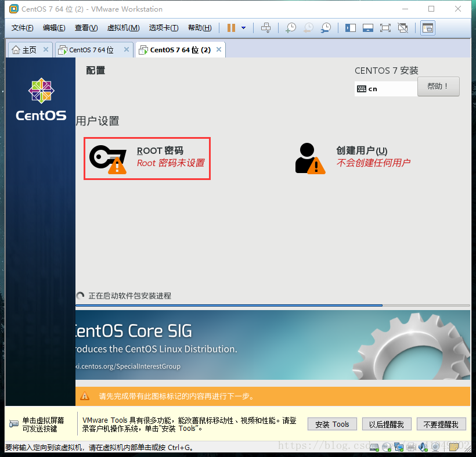Click the message log note icon
The image size is (476, 457).
pyautogui.click(x=454, y=447)
